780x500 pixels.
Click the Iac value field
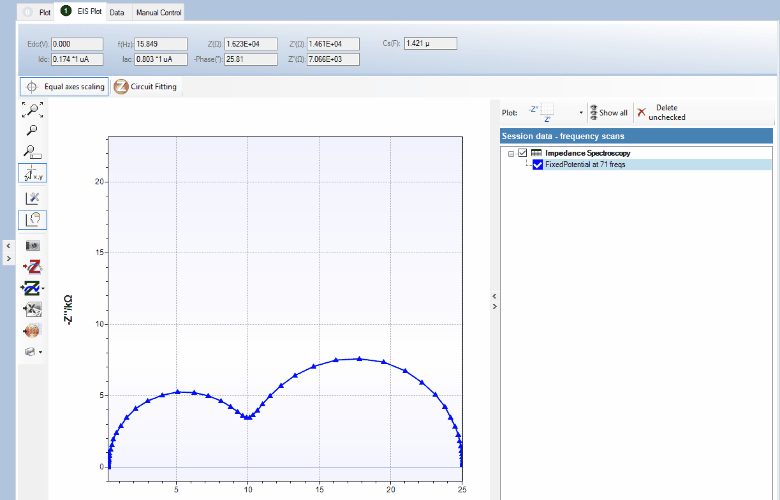[x=161, y=59]
